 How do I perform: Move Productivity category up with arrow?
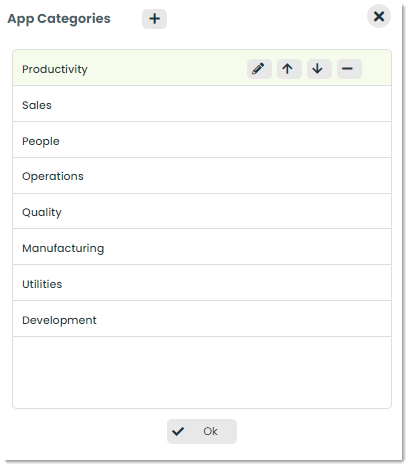click(289, 69)
